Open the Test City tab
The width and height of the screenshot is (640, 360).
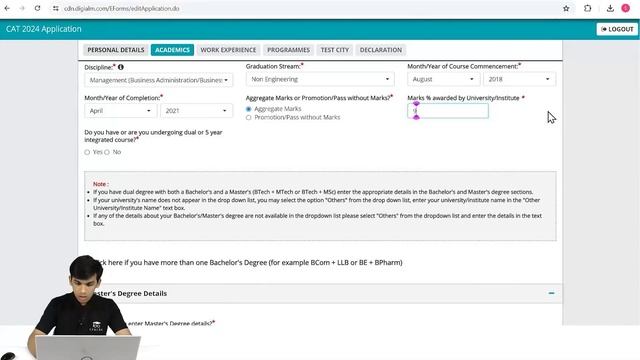334,50
